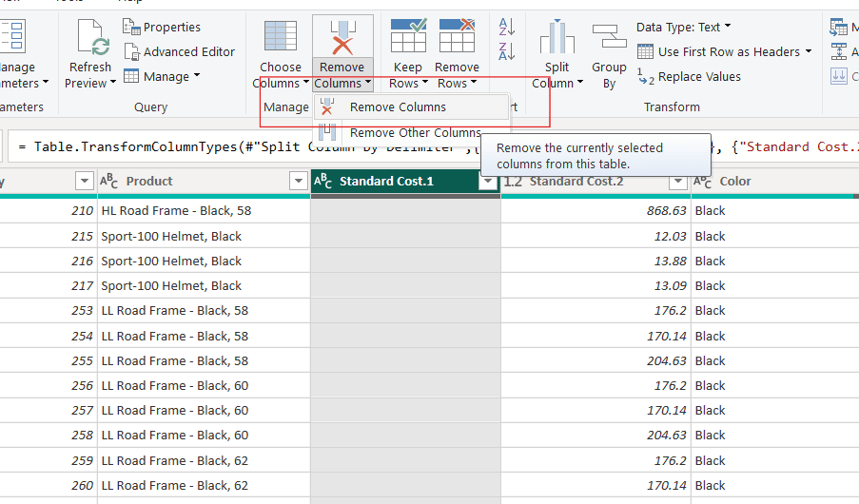Click the Manage Parameters icon

(13, 37)
